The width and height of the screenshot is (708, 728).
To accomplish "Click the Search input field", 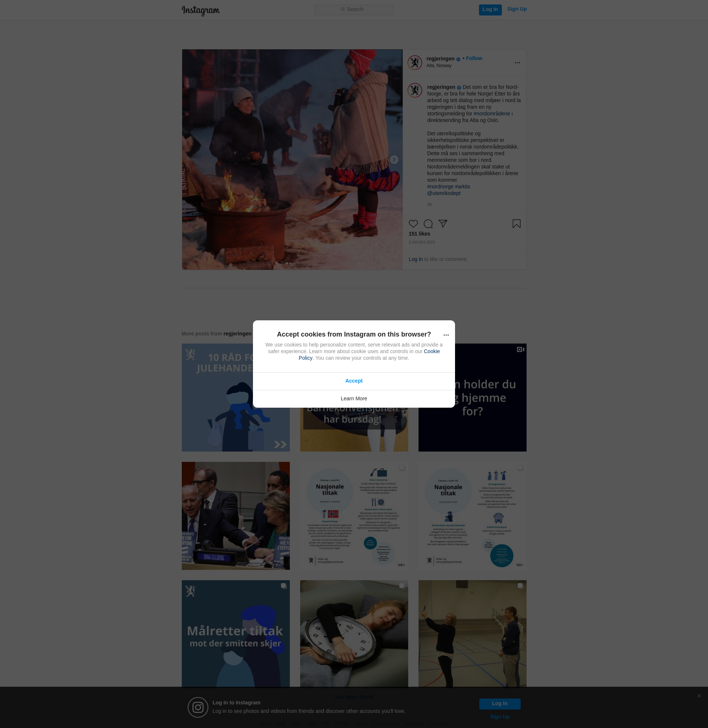I will [x=354, y=10].
